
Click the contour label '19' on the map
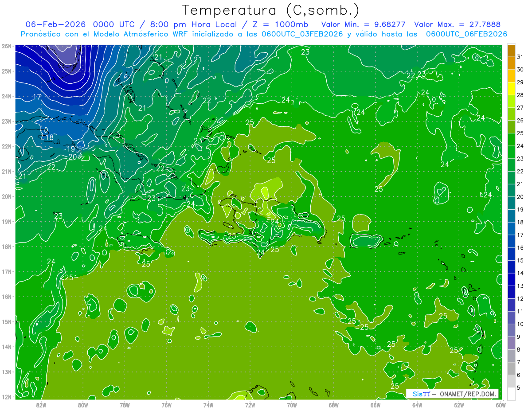pos(71,149)
